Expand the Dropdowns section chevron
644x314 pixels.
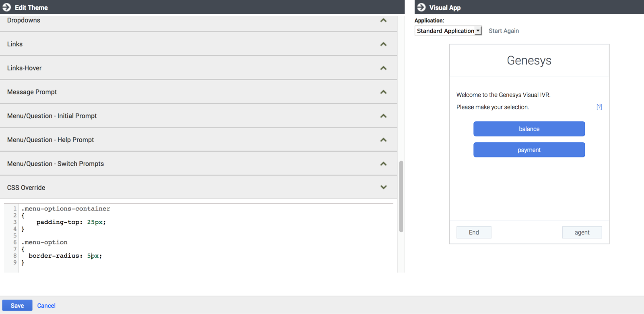click(383, 20)
